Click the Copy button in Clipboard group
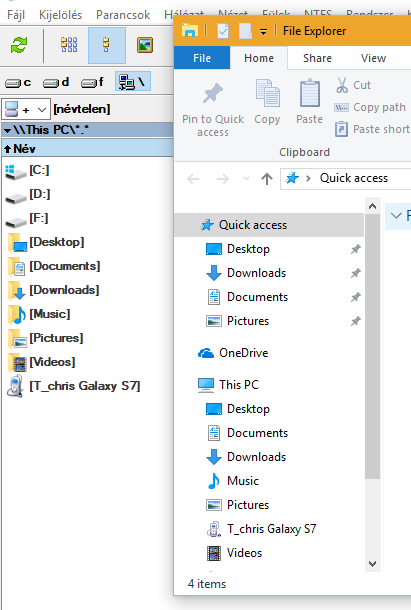This screenshot has width=411, height=610. pos(267,102)
